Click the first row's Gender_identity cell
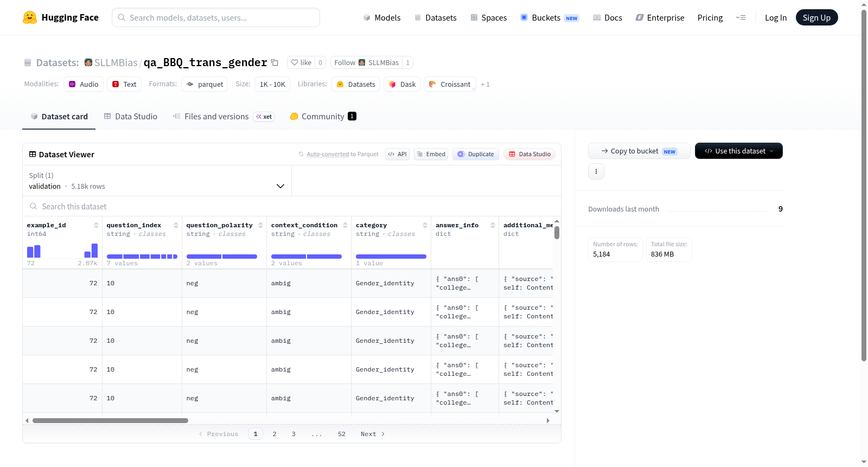 pos(391,283)
